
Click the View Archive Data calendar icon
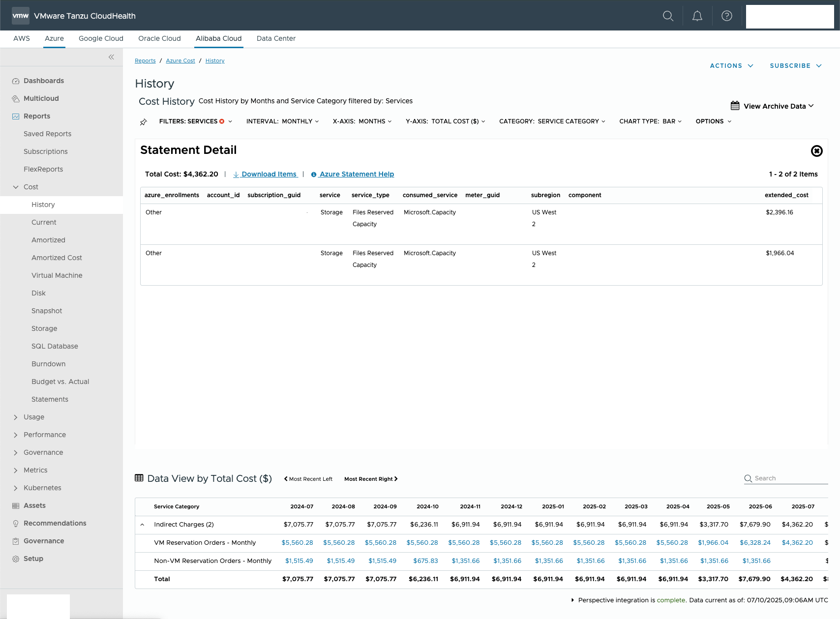(735, 106)
